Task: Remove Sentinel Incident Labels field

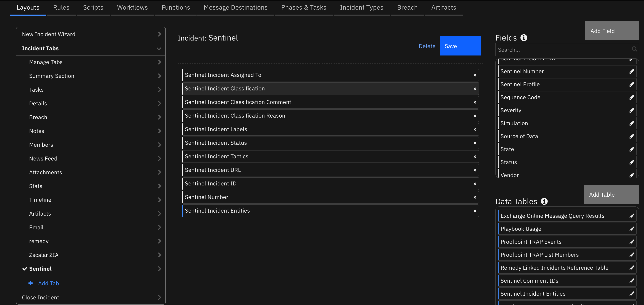Action: [x=474, y=129]
